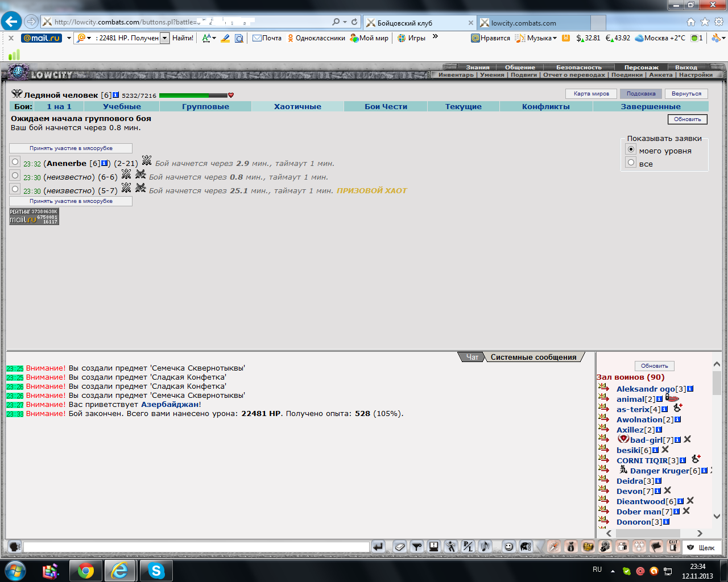This screenshot has height=582, width=728.
Task: Open the group of people clan icon
Action: tap(639, 547)
